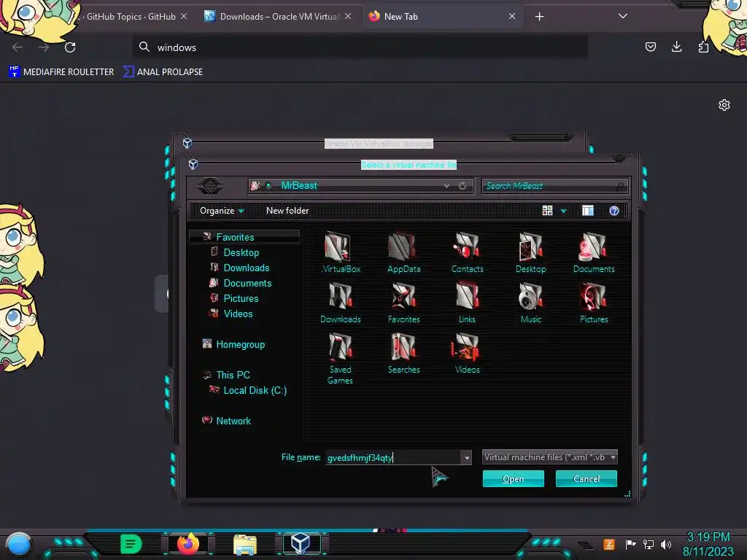Click the Start orb button
Image resolution: width=747 pixels, height=560 pixels.
18,545
